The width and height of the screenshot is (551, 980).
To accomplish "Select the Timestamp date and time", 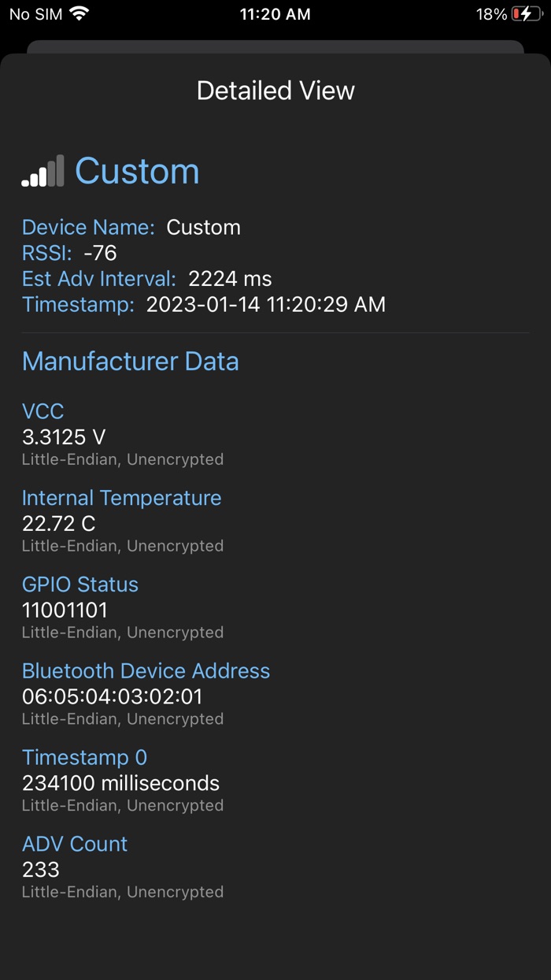I will 266,304.
